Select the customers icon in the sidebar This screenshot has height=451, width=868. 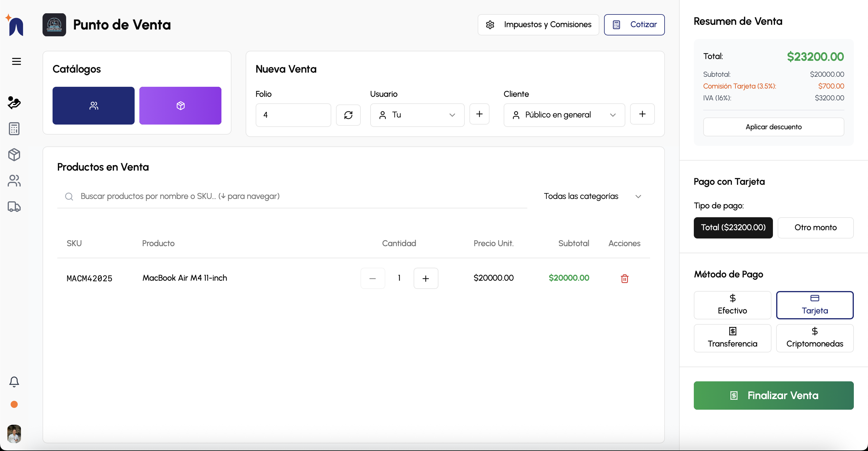[x=14, y=181]
